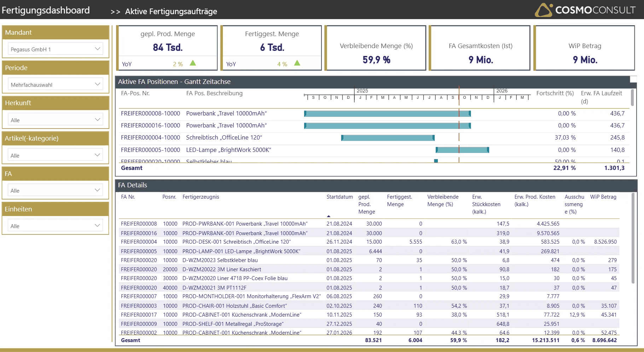
Task: Click the Posnr. column header in FA Details
Action: (169, 197)
